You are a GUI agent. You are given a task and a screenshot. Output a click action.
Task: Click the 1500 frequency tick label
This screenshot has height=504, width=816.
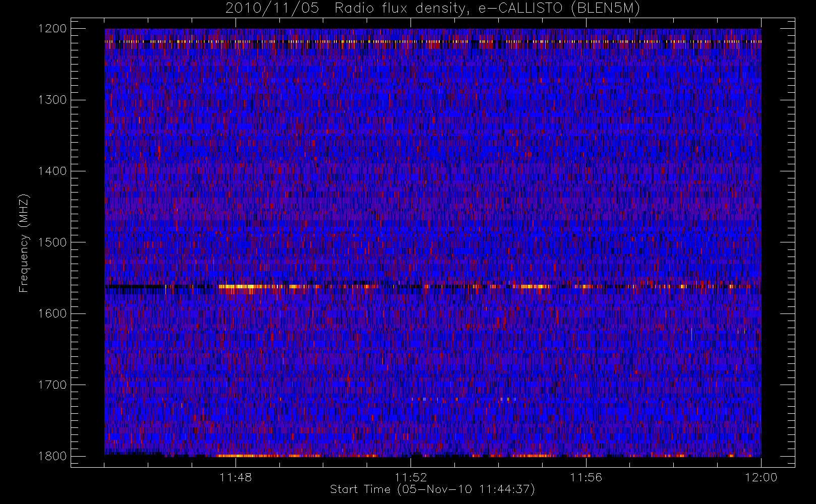pos(52,242)
